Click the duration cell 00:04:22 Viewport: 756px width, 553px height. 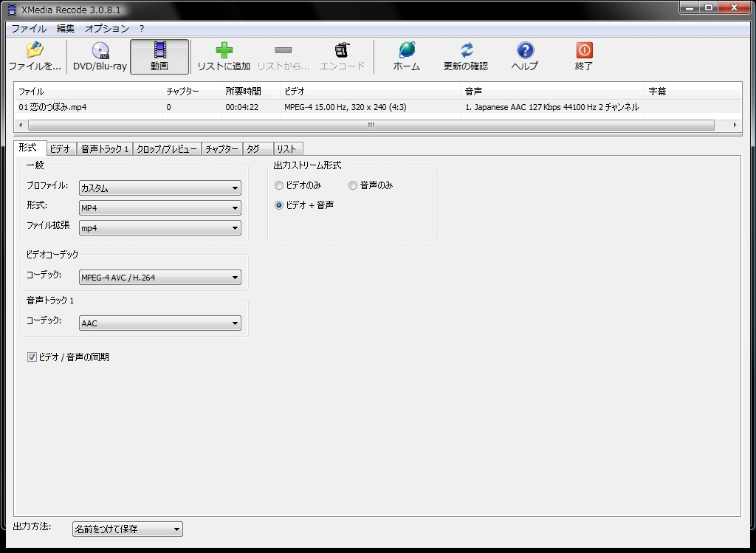click(x=242, y=107)
